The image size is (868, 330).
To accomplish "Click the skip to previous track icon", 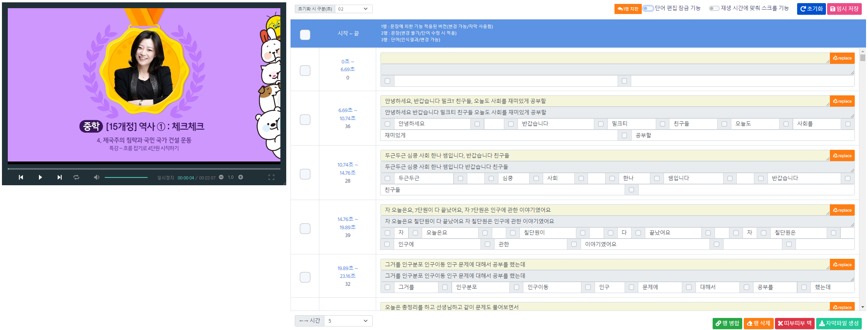I will (x=21, y=177).
